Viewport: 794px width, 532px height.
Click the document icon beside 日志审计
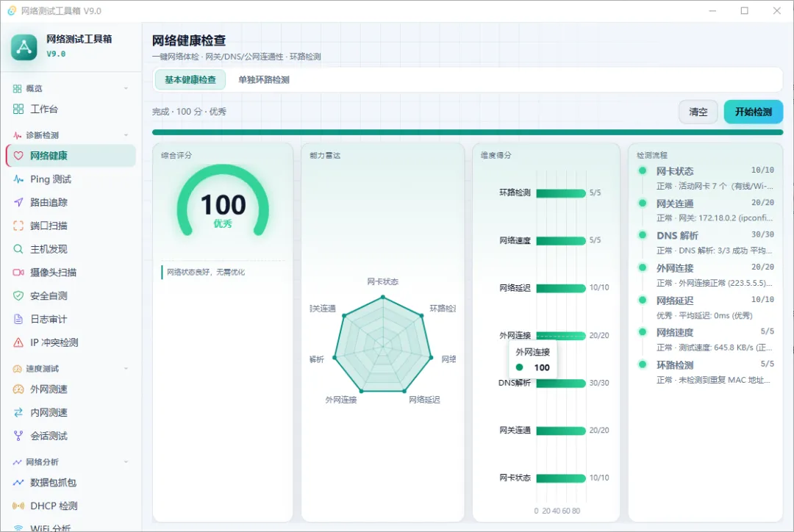(x=18, y=319)
